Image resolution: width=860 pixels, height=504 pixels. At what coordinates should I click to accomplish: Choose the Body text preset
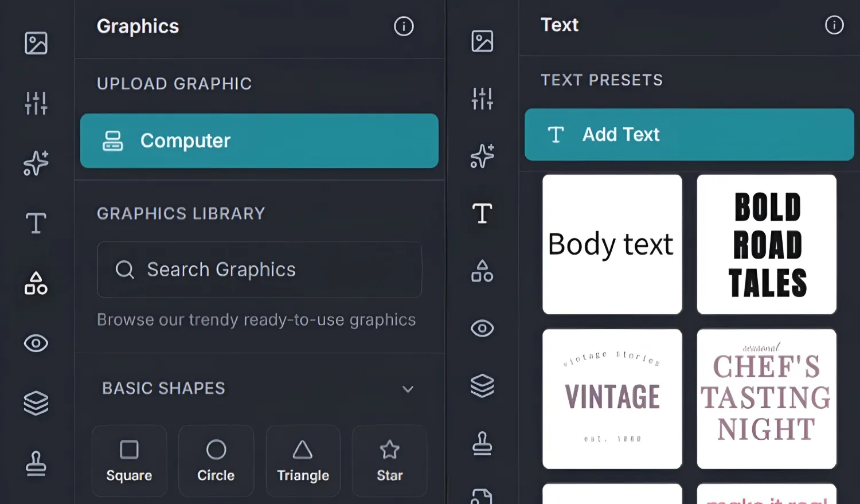pos(612,244)
